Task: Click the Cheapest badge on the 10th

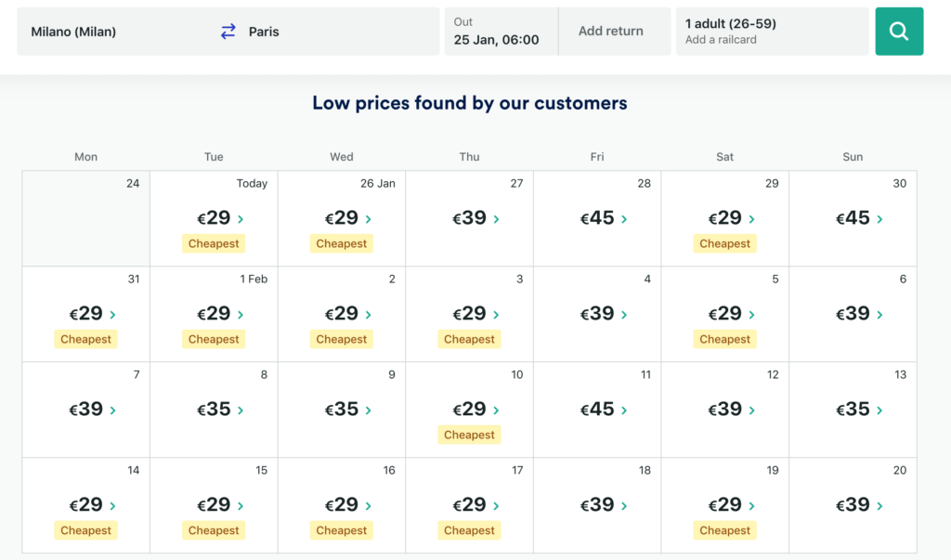Action: coord(469,435)
